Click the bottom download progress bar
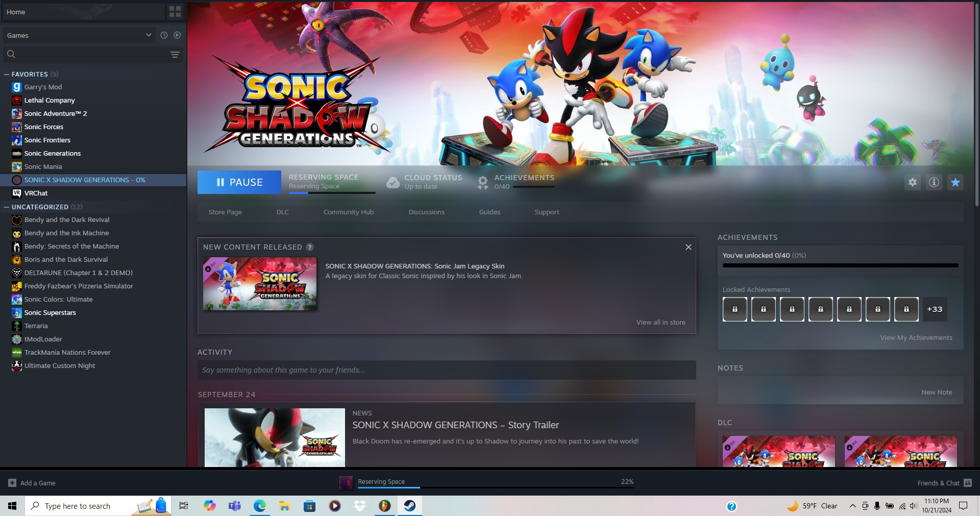 [495, 487]
